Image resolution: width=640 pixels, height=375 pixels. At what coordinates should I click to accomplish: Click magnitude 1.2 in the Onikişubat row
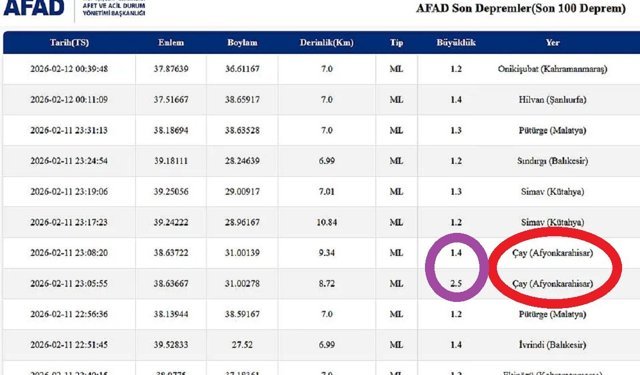pyautogui.click(x=456, y=69)
